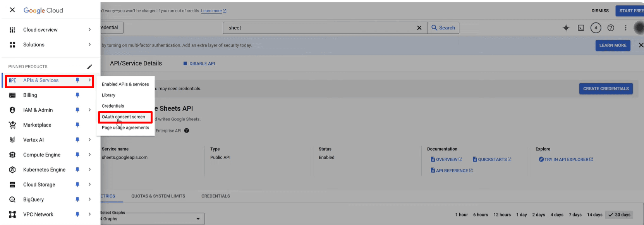Click the account avatar

point(639,28)
